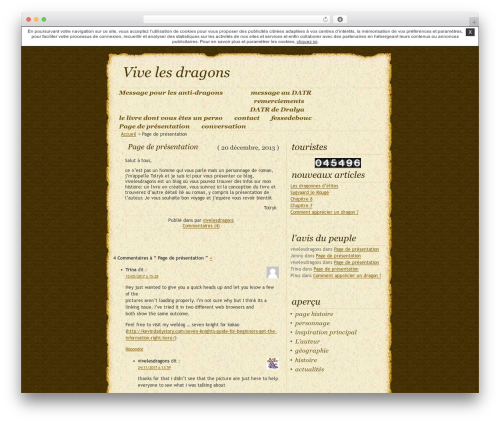Click the timestamp under vivelesdragons' reply
Viewport: 500px width, 423px height.
coord(154,368)
